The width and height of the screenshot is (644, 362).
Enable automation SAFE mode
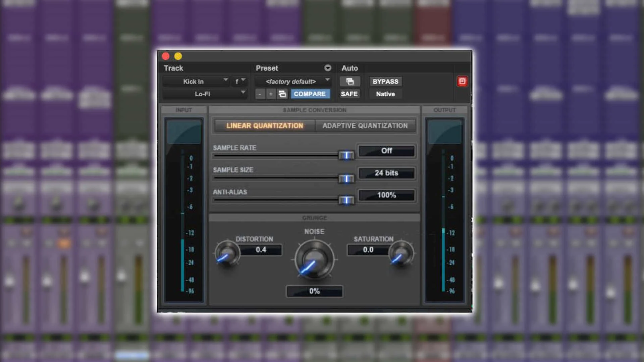tap(349, 94)
